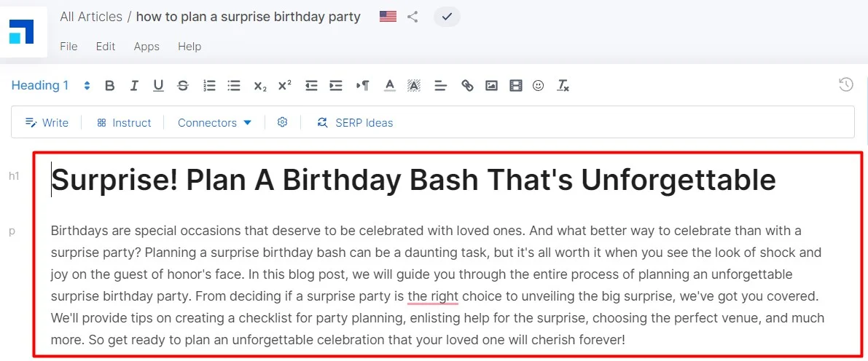The height and width of the screenshot is (361, 868).
Task: Insert a video into article
Action: click(x=516, y=86)
